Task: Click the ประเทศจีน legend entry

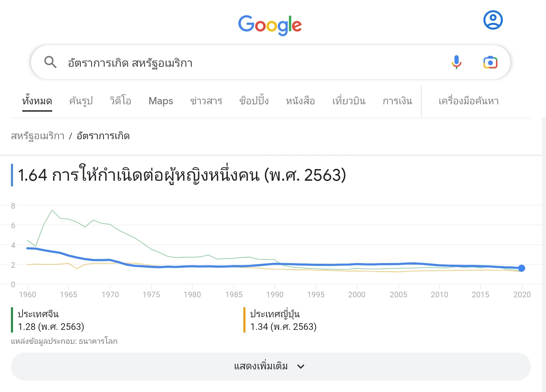Action: (38, 314)
